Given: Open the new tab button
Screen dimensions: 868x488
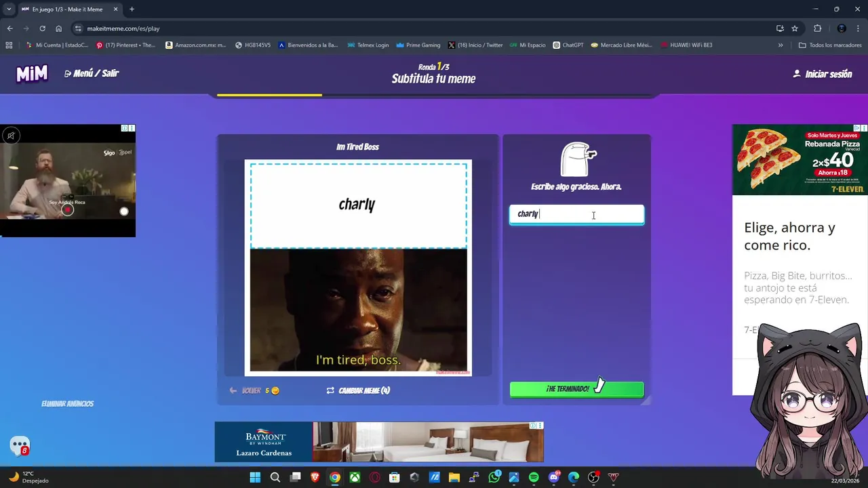Looking at the screenshot, I should pyautogui.click(x=132, y=9).
